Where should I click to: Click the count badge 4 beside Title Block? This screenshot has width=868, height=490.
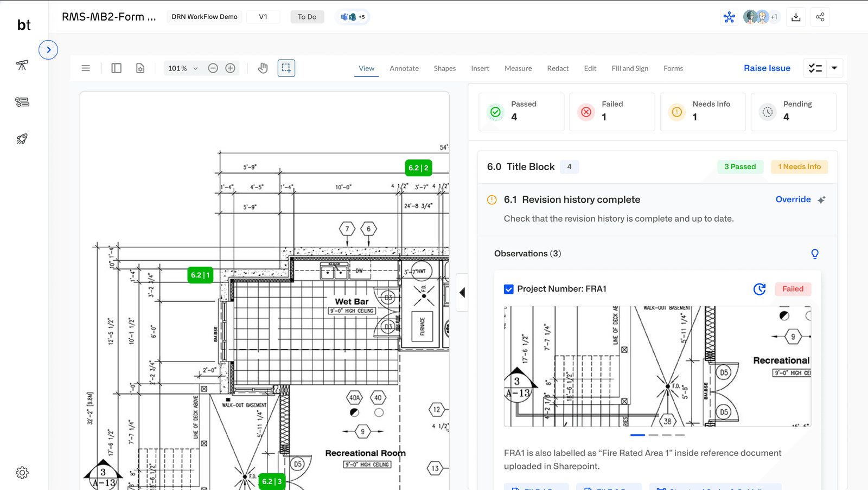point(569,167)
